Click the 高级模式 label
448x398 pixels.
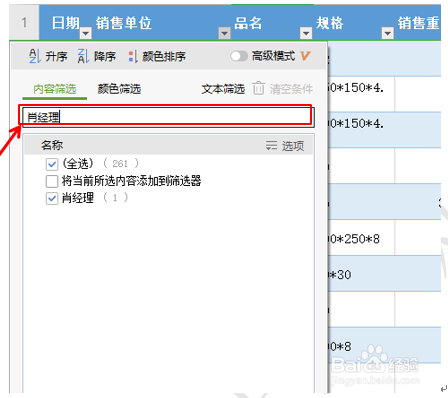273,56
